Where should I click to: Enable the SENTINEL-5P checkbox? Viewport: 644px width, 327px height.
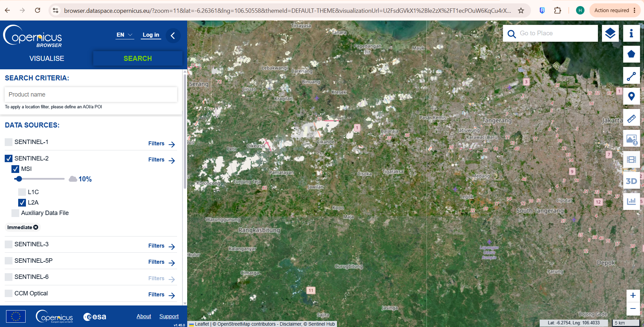click(9, 261)
